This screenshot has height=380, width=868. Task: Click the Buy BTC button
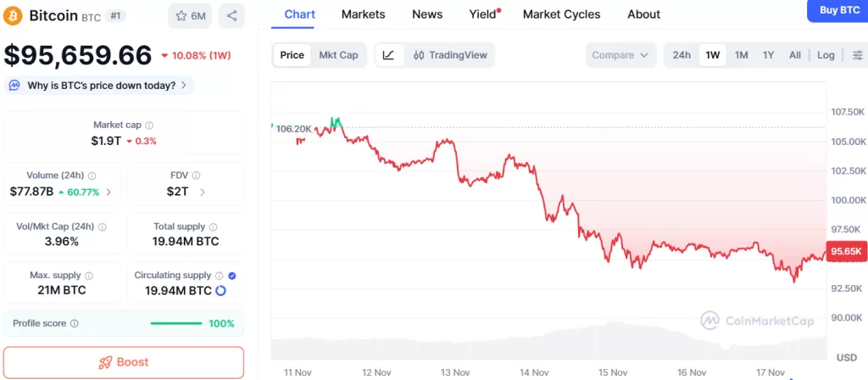click(x=839, y=10)
